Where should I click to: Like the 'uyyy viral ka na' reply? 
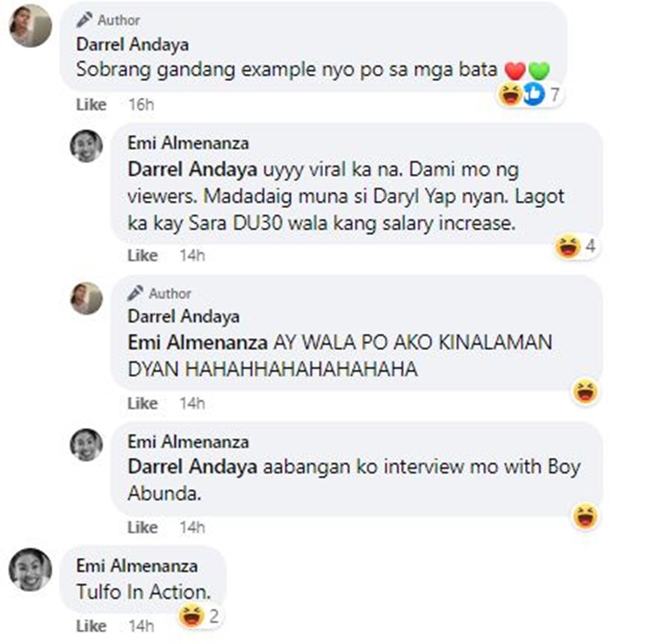[143, 255]
